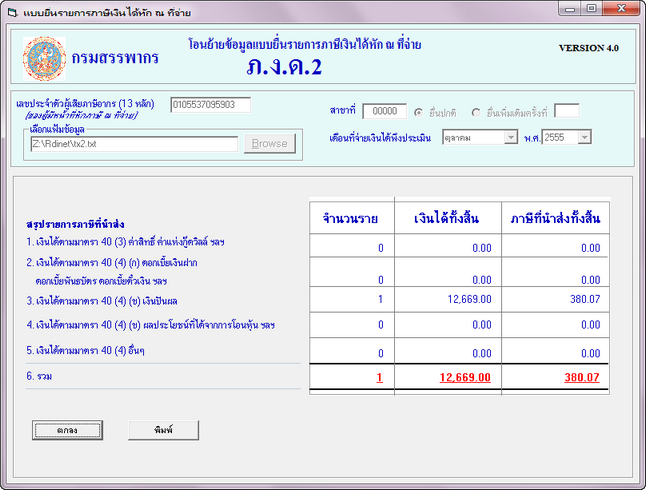Click the 6. รวม total label
Image resolution: width=646 pixels, height=490 pixels.
click(39, 376)
